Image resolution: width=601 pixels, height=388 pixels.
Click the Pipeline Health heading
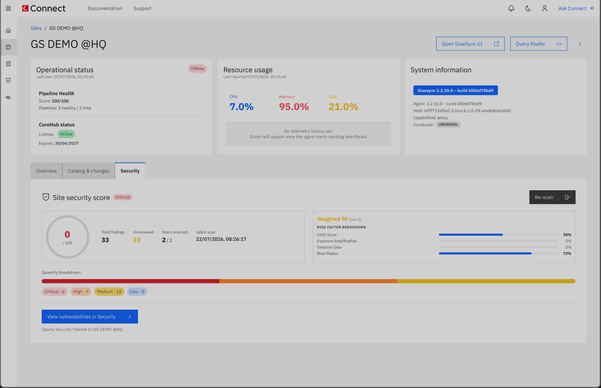click(x=56, y=93)
